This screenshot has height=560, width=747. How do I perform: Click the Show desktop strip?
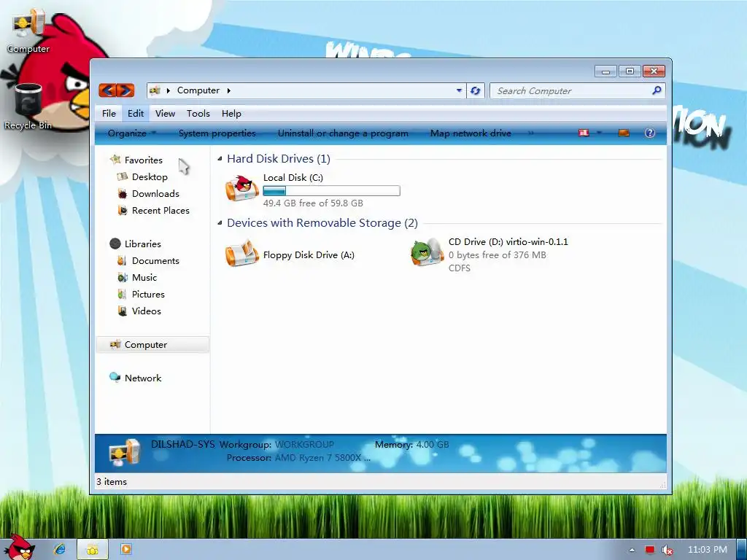742,550
